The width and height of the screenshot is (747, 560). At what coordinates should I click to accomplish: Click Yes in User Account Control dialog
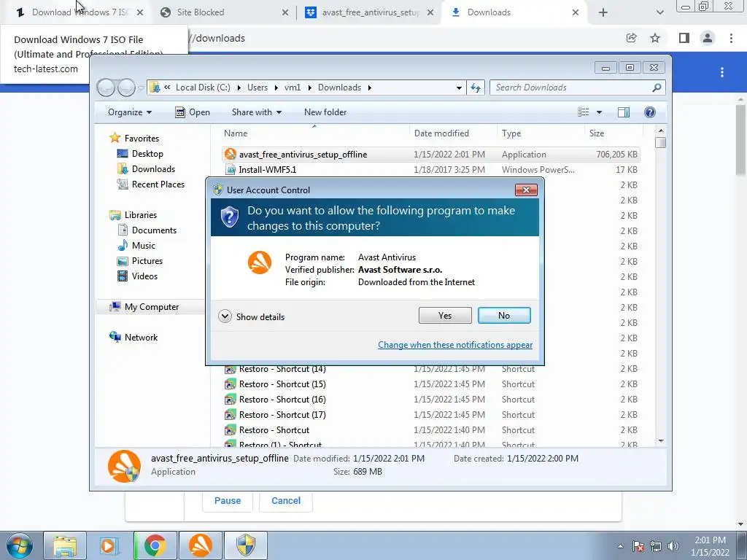pos(445,315)
